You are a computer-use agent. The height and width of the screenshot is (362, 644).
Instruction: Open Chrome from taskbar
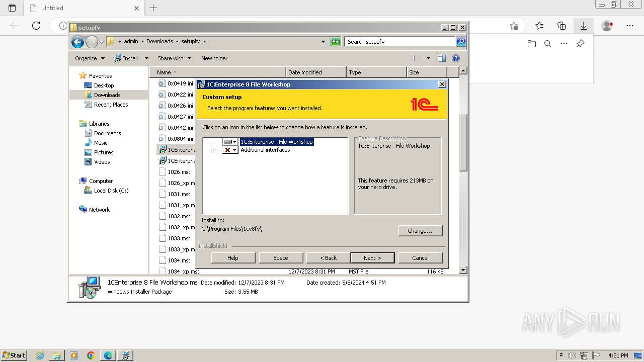point(91,355)
